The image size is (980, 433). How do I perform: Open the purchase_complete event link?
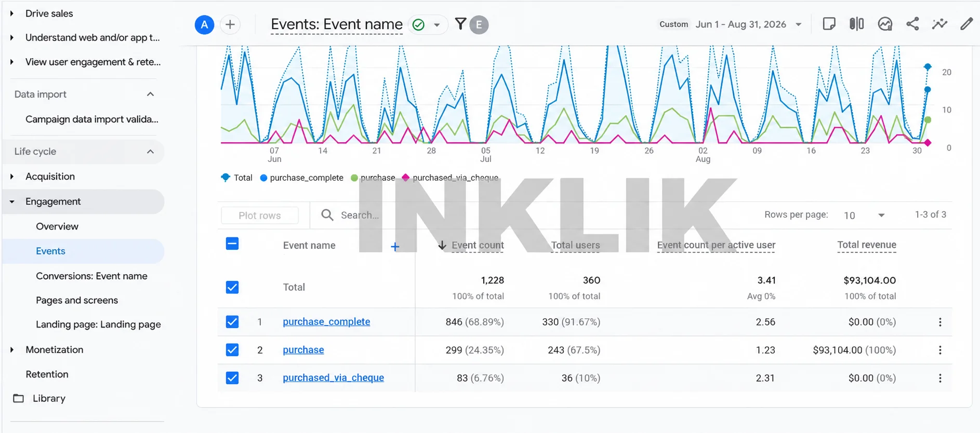pyautogui.click(x=326, y=322)
